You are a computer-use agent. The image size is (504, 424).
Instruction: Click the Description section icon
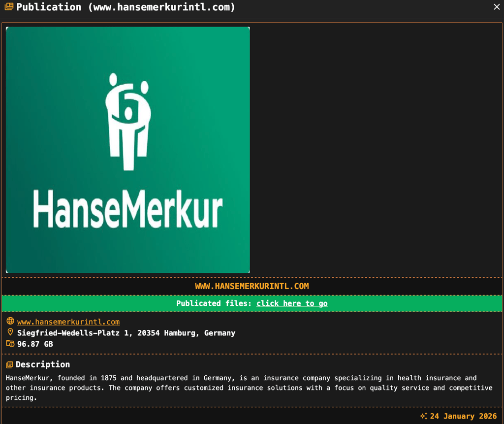tap(10, 364)
